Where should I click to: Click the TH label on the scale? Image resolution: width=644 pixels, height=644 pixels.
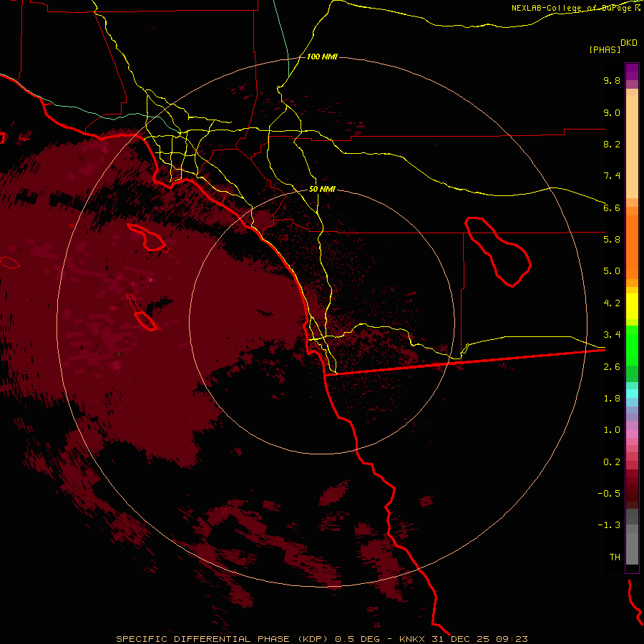(615, 557)
